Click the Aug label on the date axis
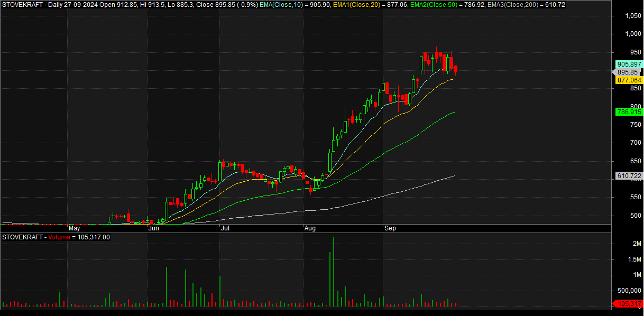The image size is (644, 316). pos(310,228)
